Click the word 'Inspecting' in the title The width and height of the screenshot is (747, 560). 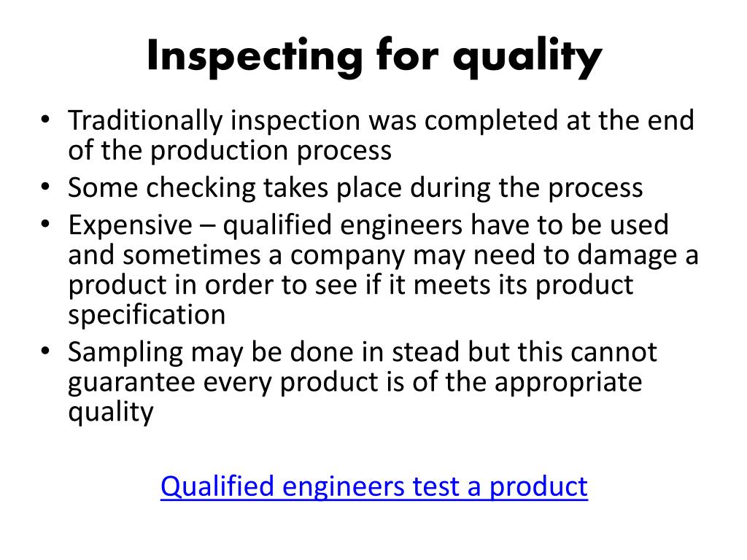[255, 58]
